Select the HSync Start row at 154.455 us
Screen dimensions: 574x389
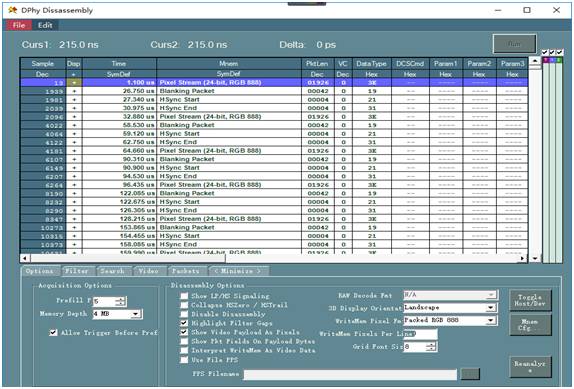[274, 236]
